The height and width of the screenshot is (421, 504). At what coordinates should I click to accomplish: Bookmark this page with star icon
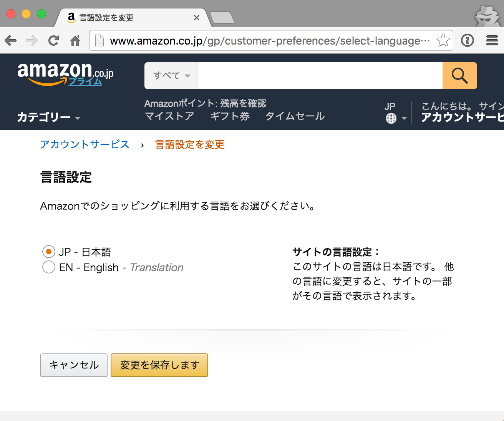[x=443, y=40]
